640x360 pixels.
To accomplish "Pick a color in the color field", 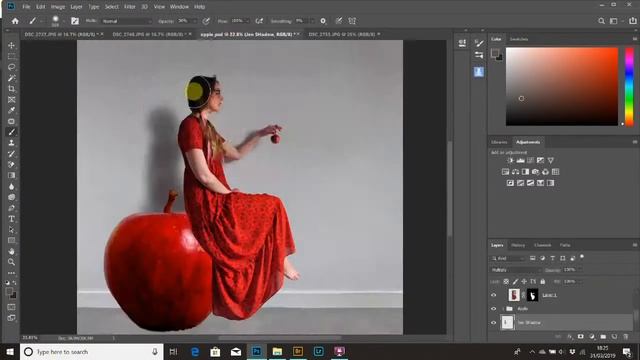I will [562, 86].
